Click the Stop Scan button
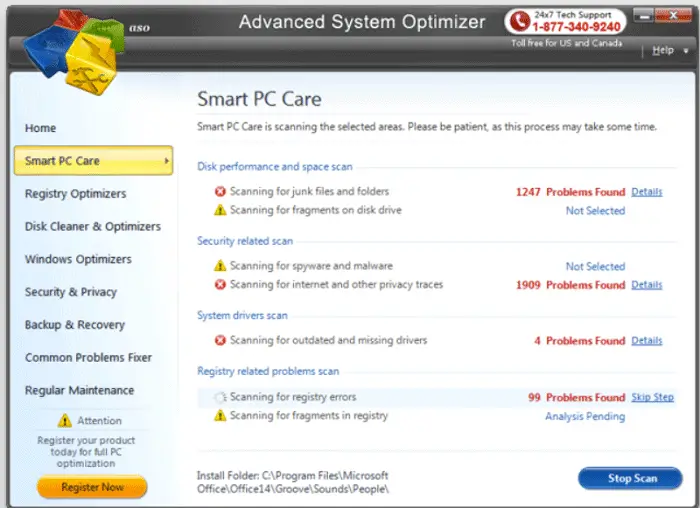Screen dimensions: 700x508 click(630, 478)
